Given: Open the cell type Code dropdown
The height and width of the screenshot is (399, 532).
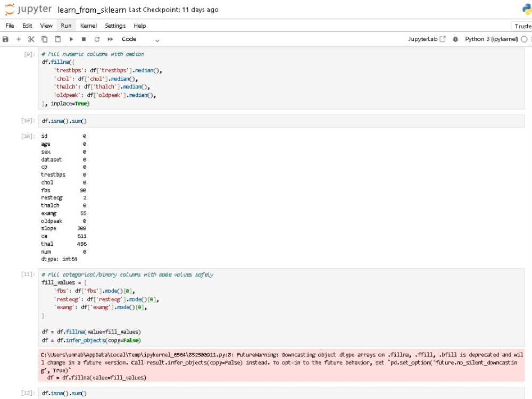Looking at the screenshot, I should (x=140, y=39).
